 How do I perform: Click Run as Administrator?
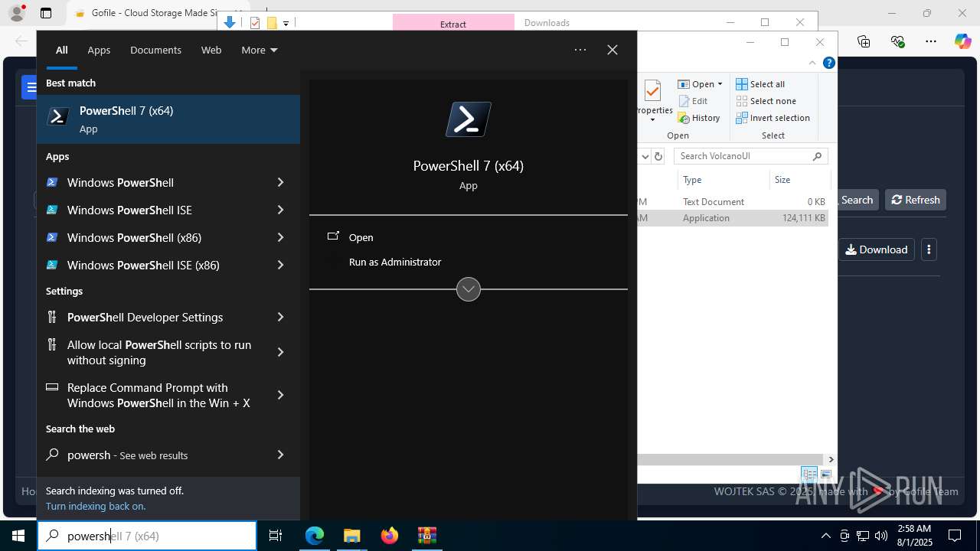coord(394,262)
